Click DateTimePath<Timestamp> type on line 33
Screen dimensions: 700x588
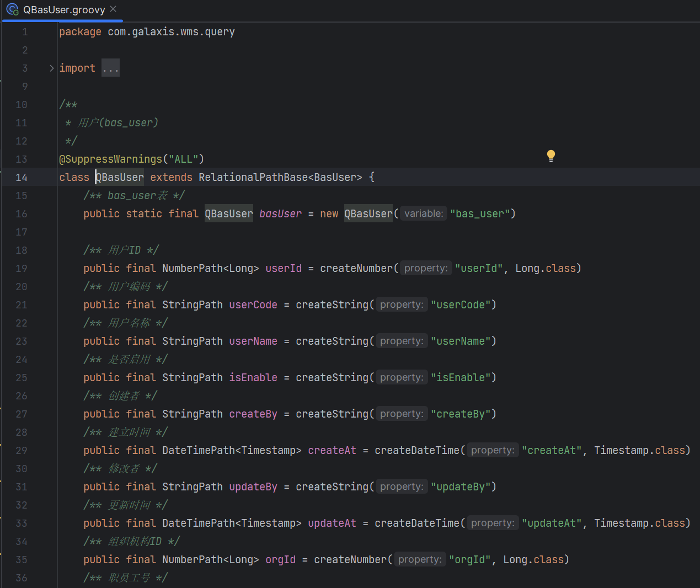coord(232,523)
